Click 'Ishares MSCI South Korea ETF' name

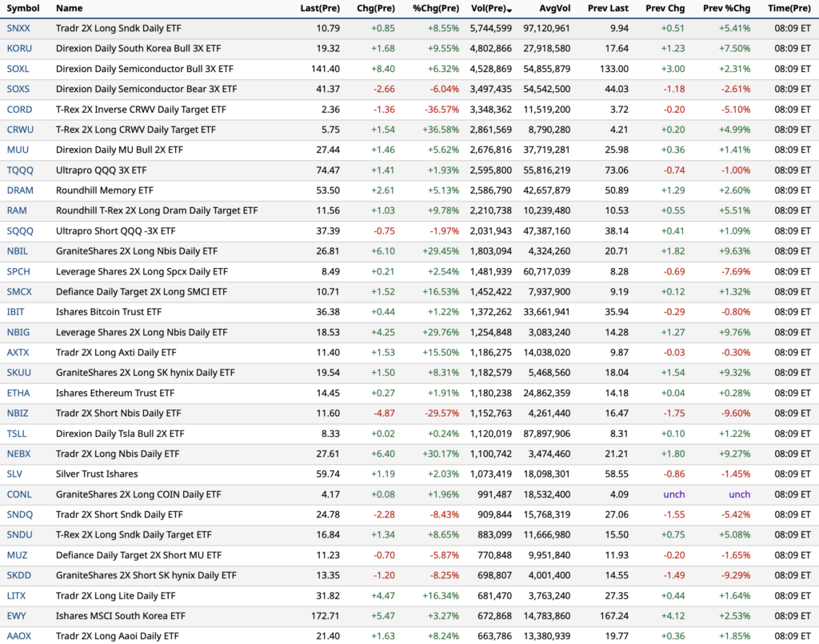pos(121,616)
